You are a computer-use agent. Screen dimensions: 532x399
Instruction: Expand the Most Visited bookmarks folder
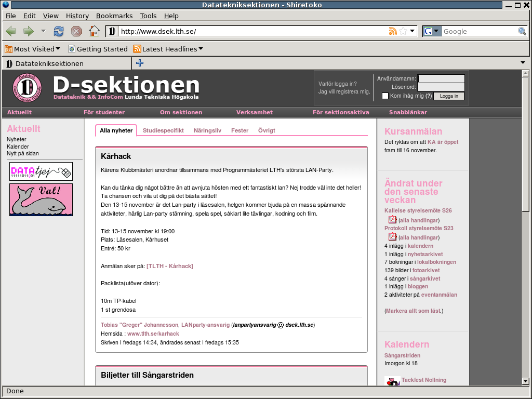[33, 49]
